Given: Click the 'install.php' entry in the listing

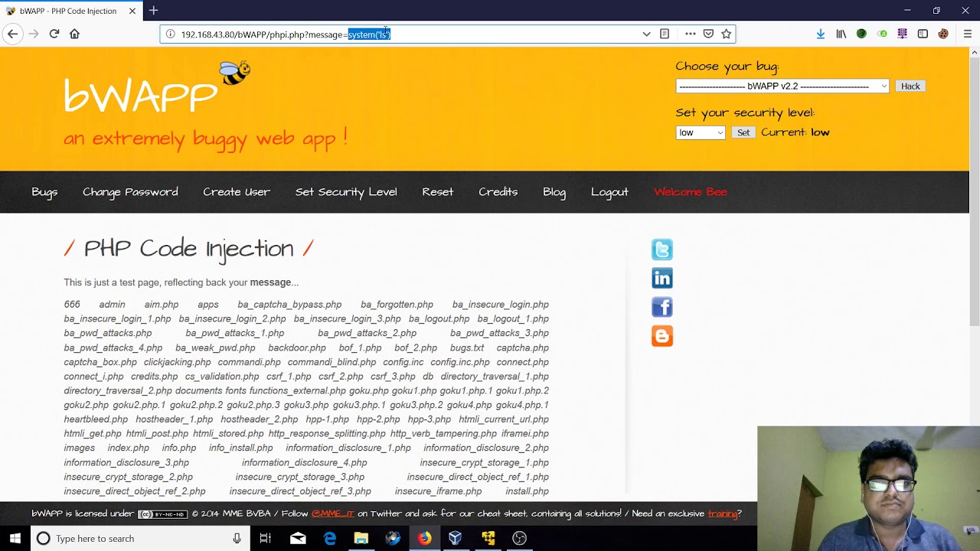Looking at the screenshot, I should [x=527, y=491].
